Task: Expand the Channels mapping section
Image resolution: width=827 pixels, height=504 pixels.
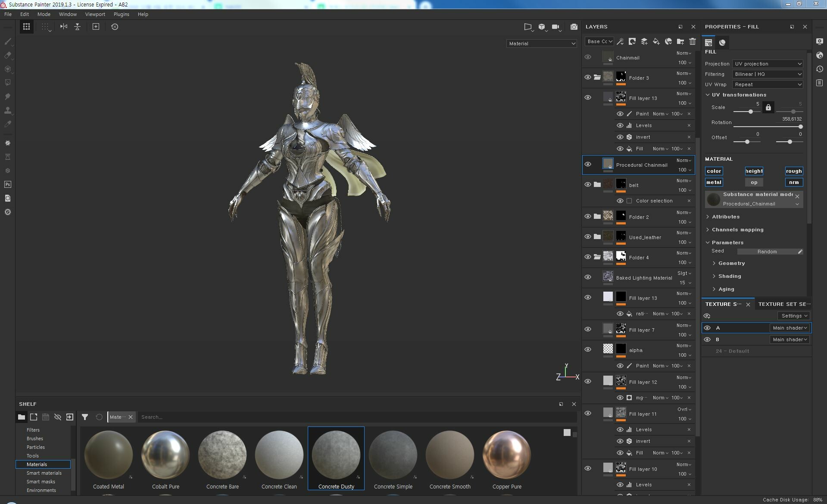Action: [737, 230]
